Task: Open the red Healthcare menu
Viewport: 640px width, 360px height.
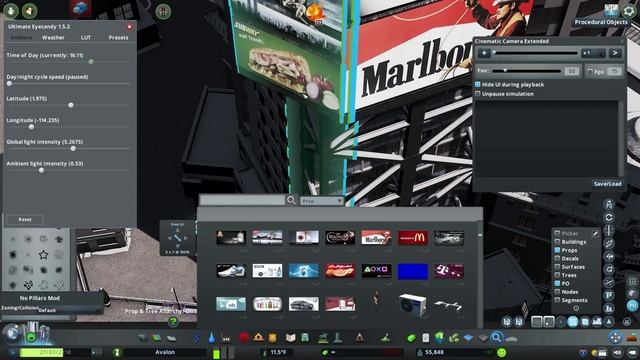Action: click(x=244, y=338)
